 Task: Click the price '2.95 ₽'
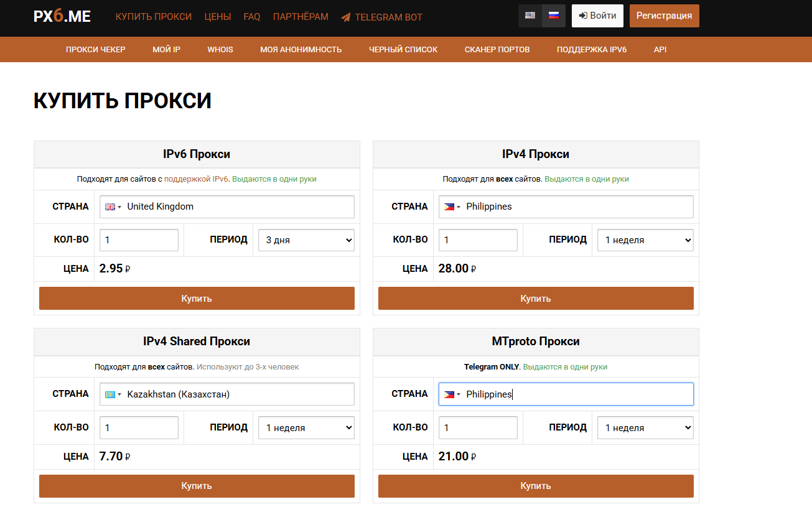pyautogui.click(x=114, y=269)
